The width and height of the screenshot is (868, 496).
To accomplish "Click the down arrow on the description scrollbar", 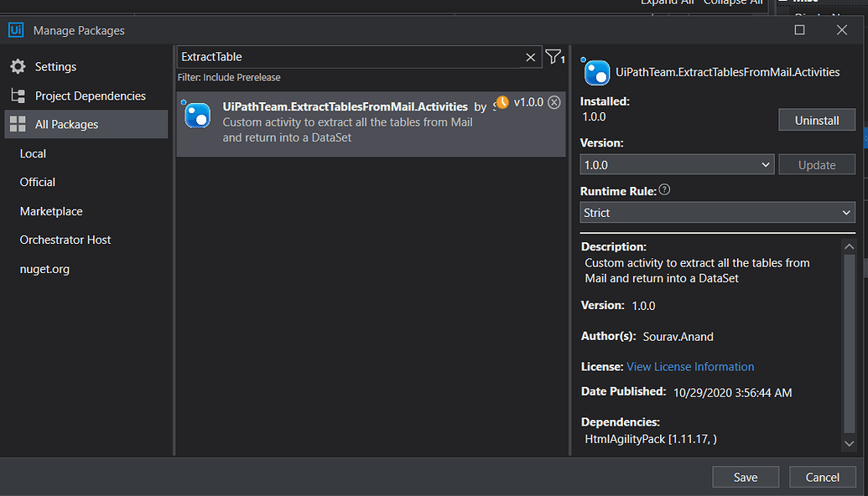I will coord(849,443).
